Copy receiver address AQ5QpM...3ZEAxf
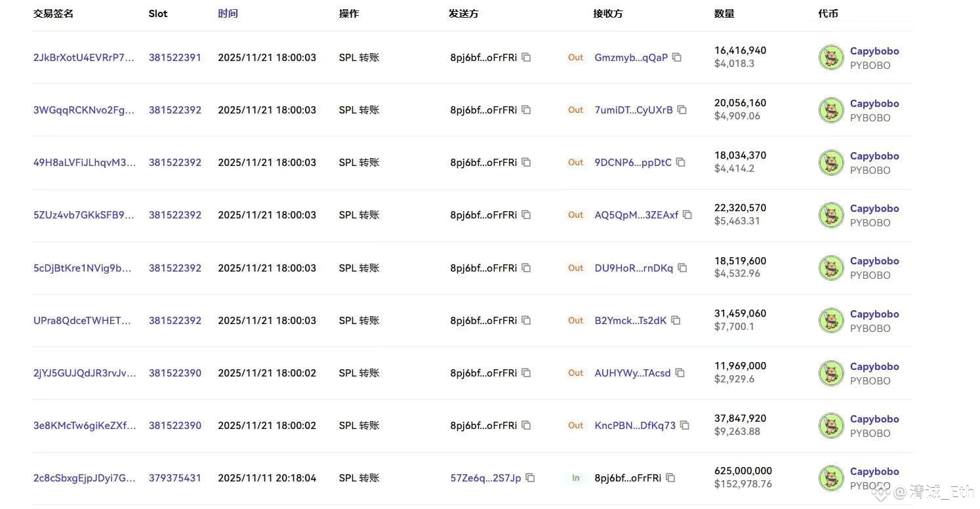 pos(687,214)
